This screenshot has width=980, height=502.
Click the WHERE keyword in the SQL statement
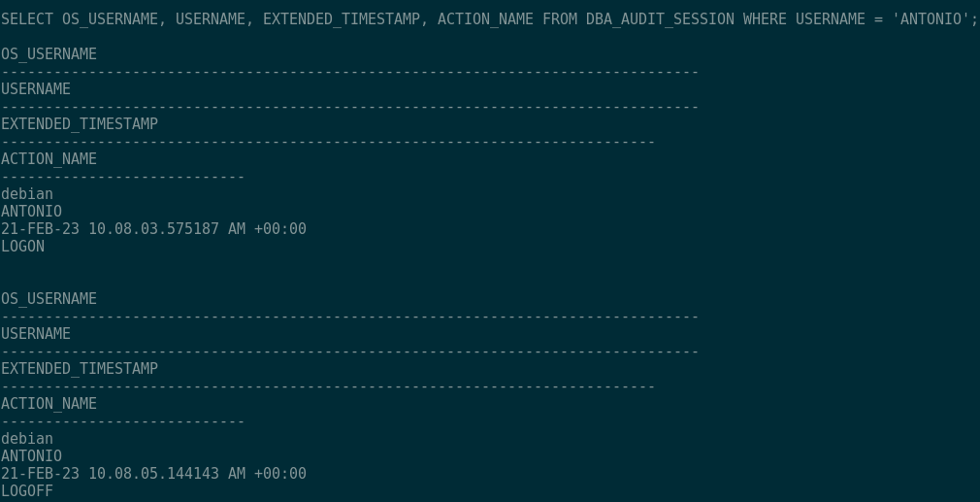coord(765,18)
